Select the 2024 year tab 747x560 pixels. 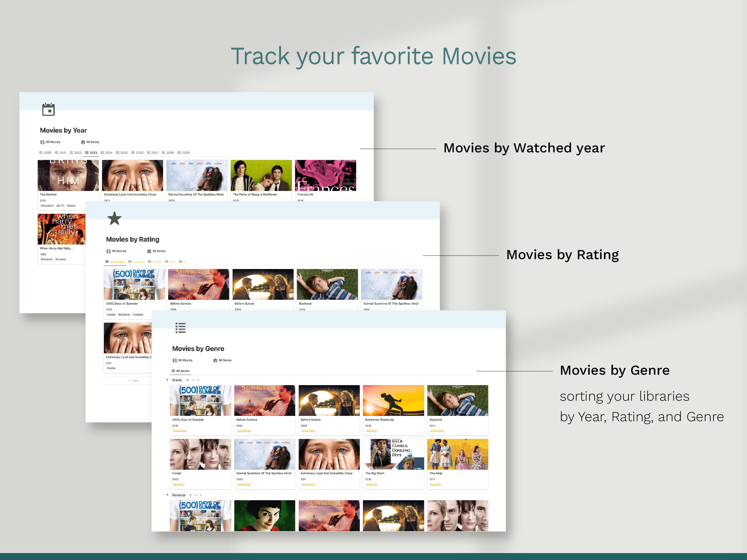pyautogui.click(x=109, y=153)
